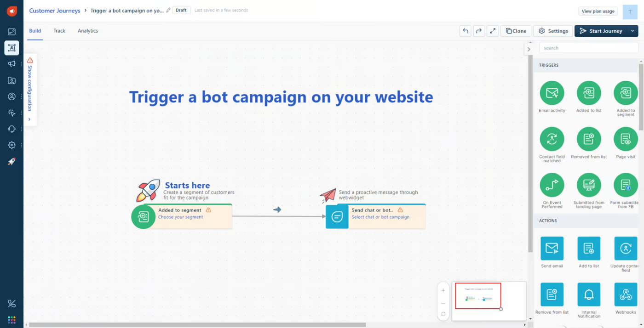644x328 pixels.
Task: Toggle fullscreen canvas view icon
Action: point(493,31)
